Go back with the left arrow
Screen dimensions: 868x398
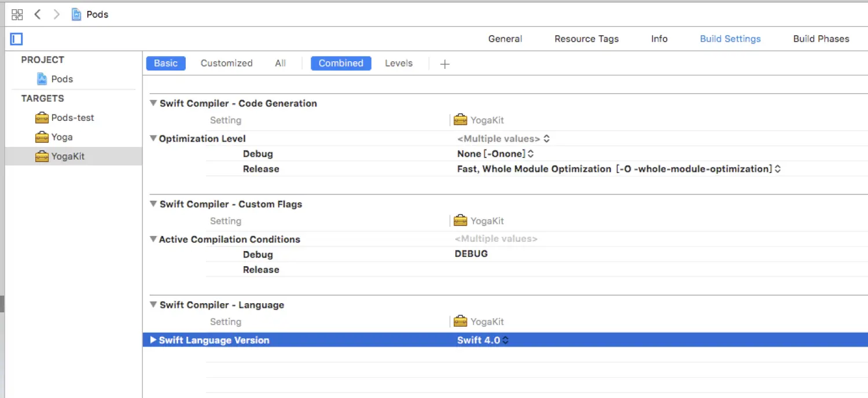click(38, 14)
